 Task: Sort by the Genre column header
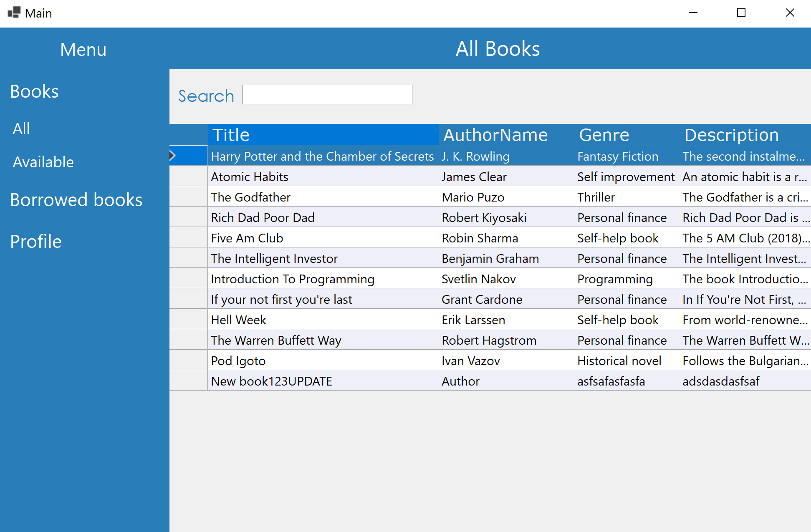tap(604, 135)
